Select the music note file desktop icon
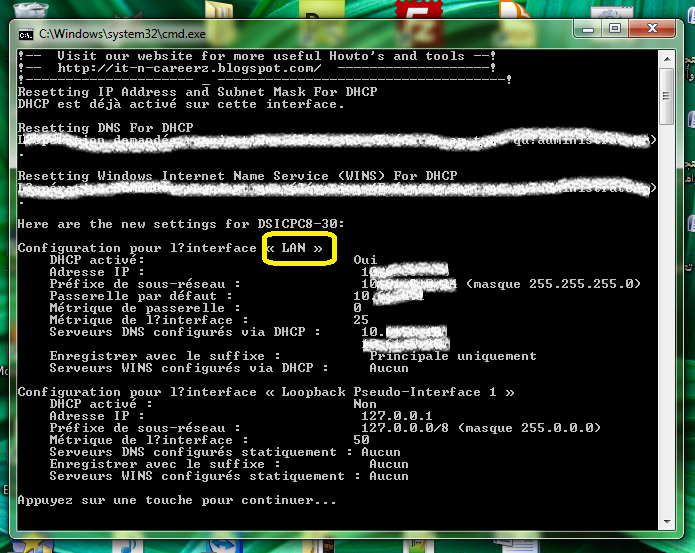Viewport: 695px width, 553px height. coord(128,546)
